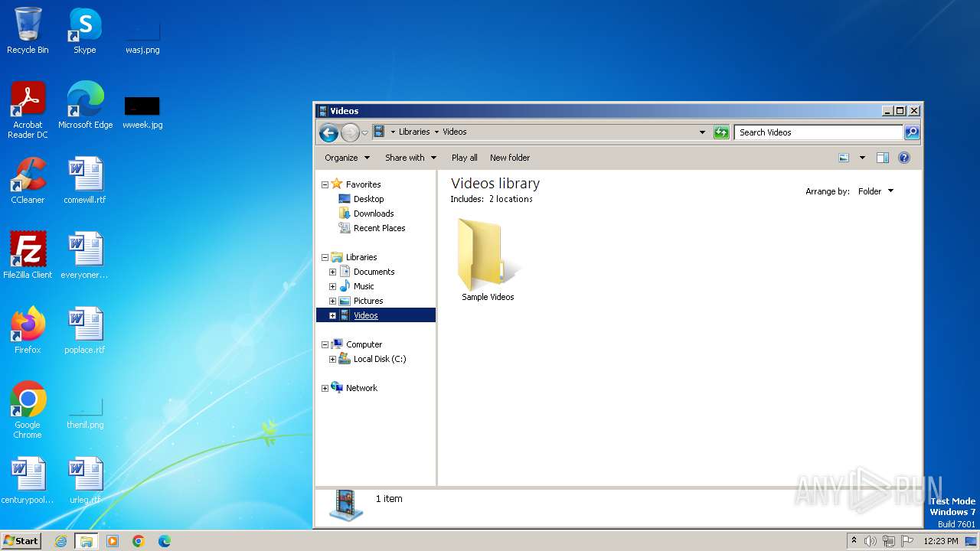Viewport: 980px width, 551px height.
Task: Select the Music library
Action: click(364, 286)
